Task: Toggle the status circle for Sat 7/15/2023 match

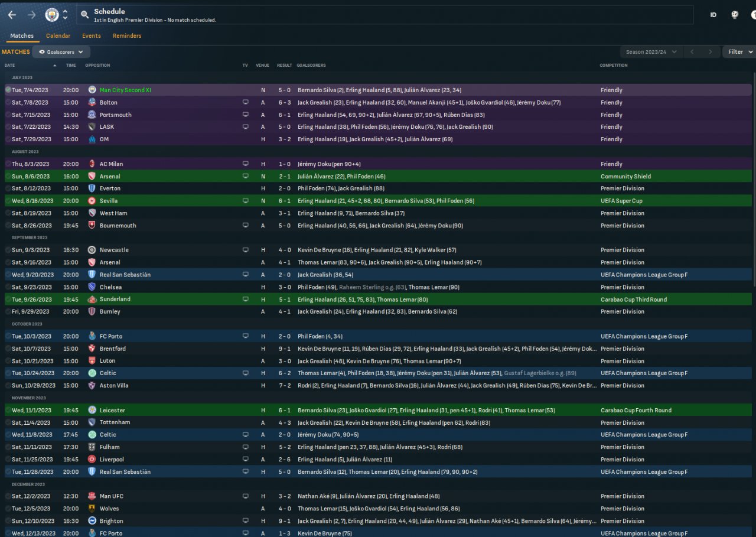Action: 8,115
